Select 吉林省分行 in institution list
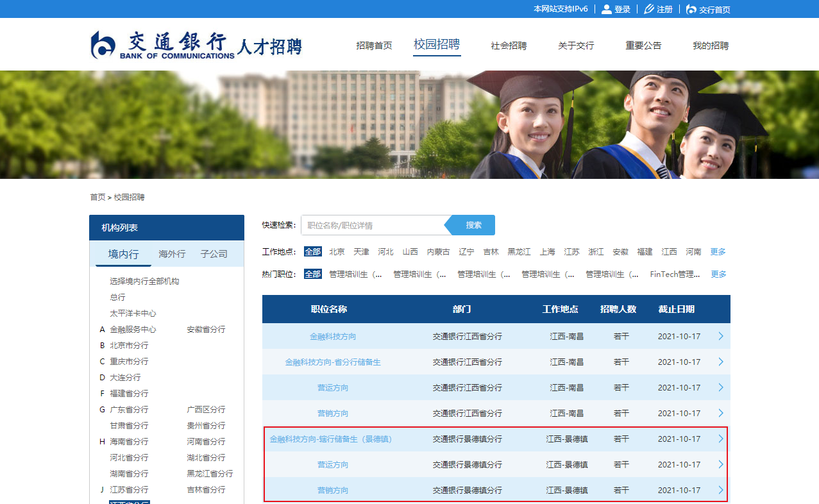Viewport: 819px width, 504px height. [x=206, y=490]
